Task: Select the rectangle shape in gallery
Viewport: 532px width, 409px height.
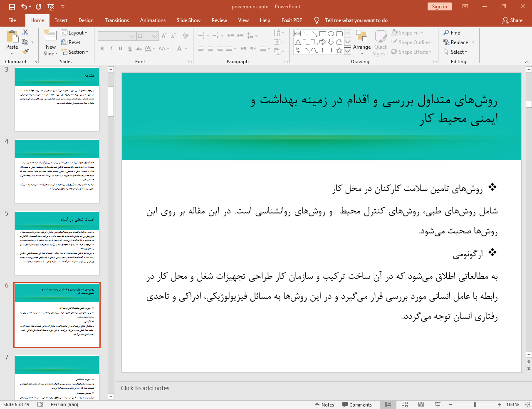Action: 323,34
